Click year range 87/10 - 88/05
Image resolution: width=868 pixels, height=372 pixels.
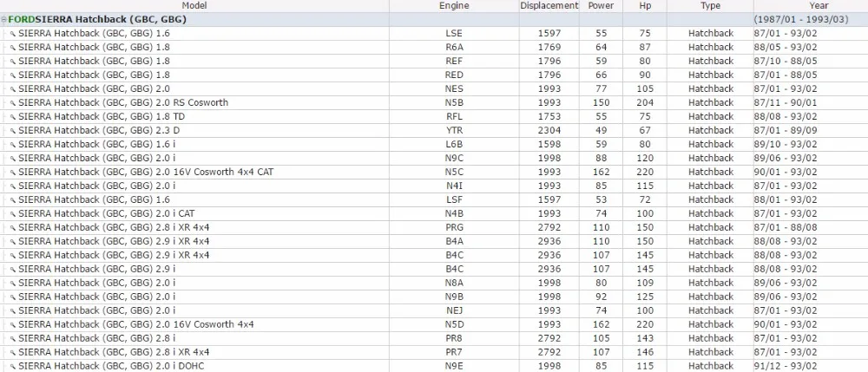click(786, 62)
